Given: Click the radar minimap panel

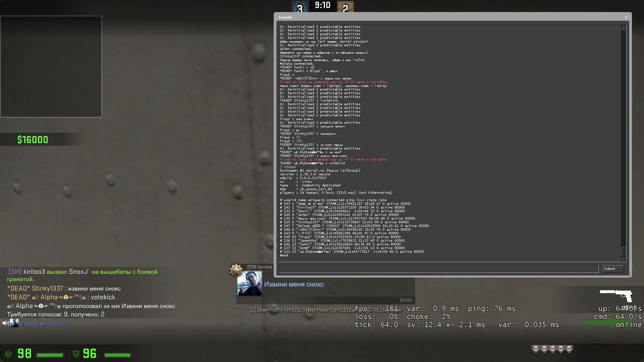Looking at the screenshot, I should pyautogui.click(x=51, y=66).
